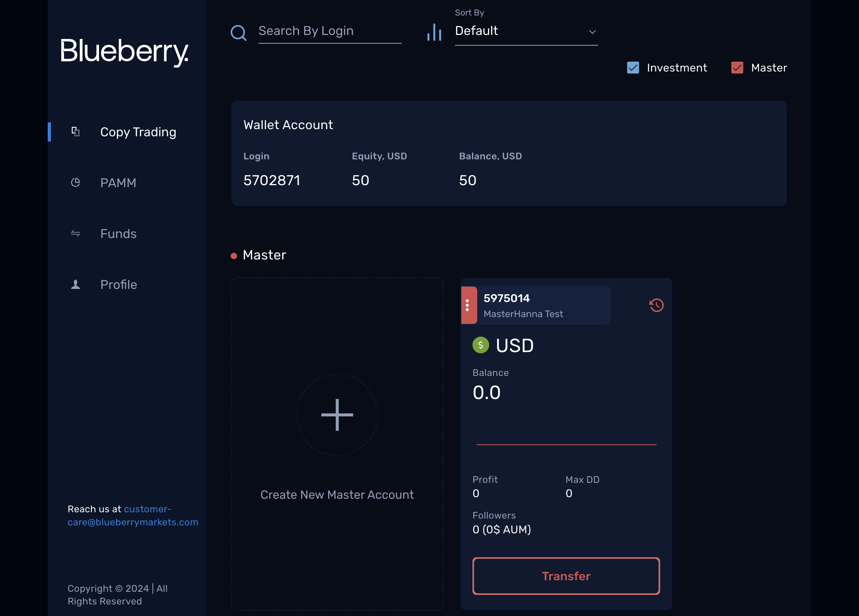The width and height of the screenshot is (859, 616).
Task: Open history for master account 5975014
Action: point(657,305)
